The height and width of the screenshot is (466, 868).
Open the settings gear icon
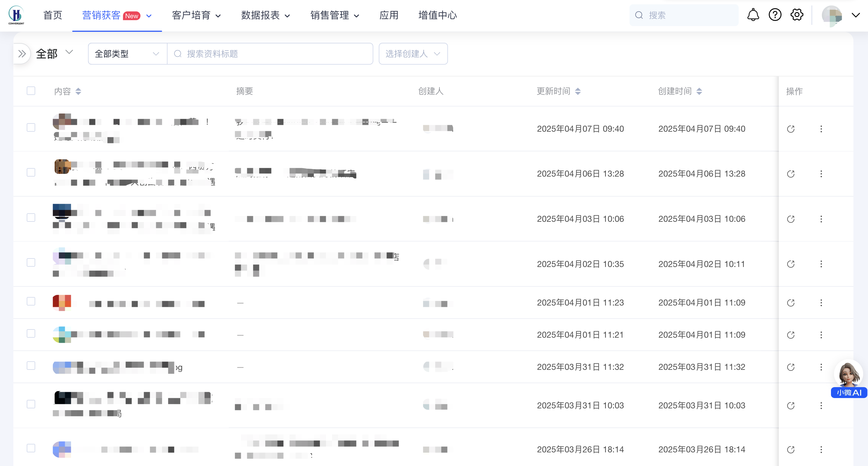click(x=797, y=15)
